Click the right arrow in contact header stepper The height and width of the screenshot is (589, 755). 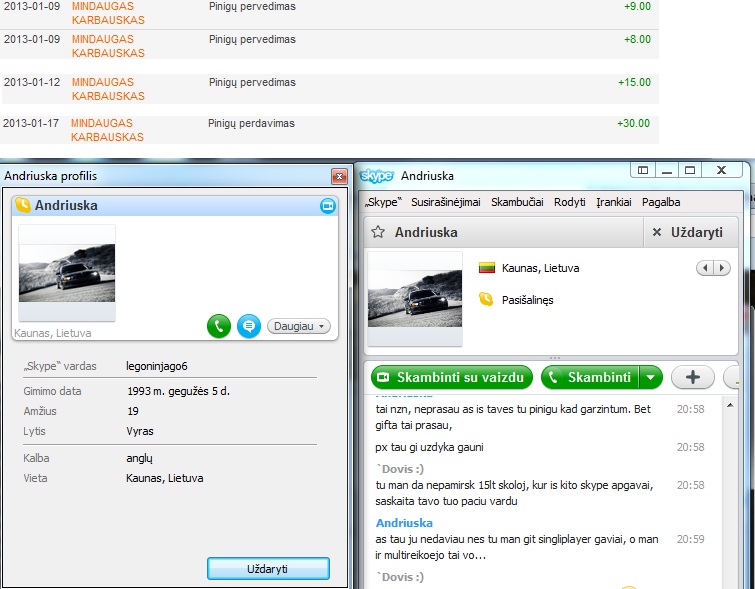[x=722, y=268]
